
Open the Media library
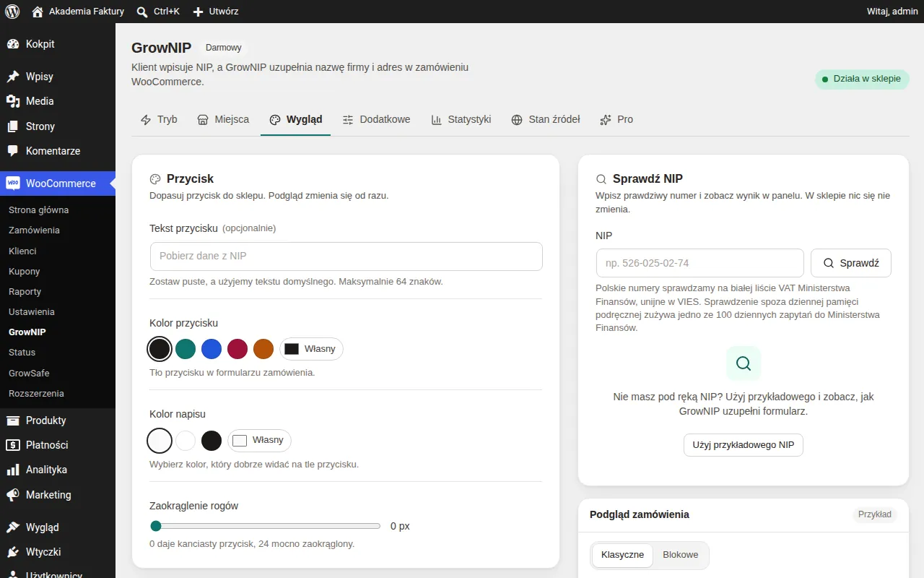pos(58,101)
